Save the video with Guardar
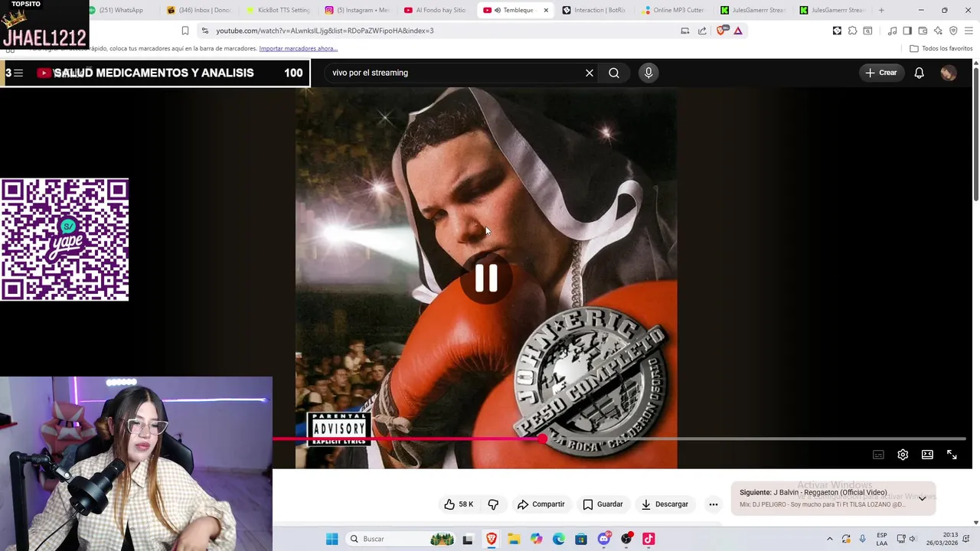 coord(603,504)
